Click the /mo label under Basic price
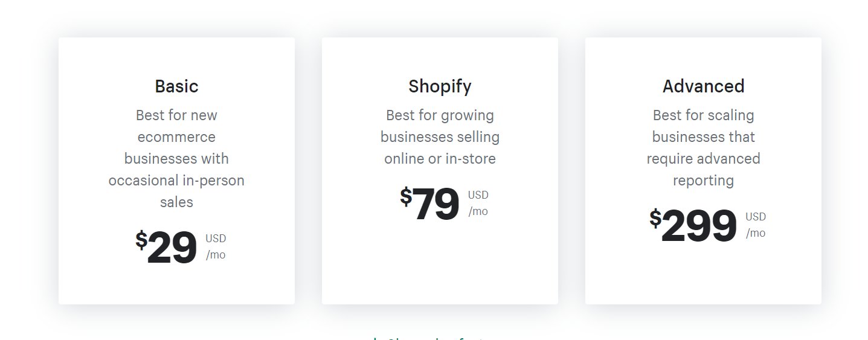The width and height of the screenshot is (868, 340). (216, 255)
